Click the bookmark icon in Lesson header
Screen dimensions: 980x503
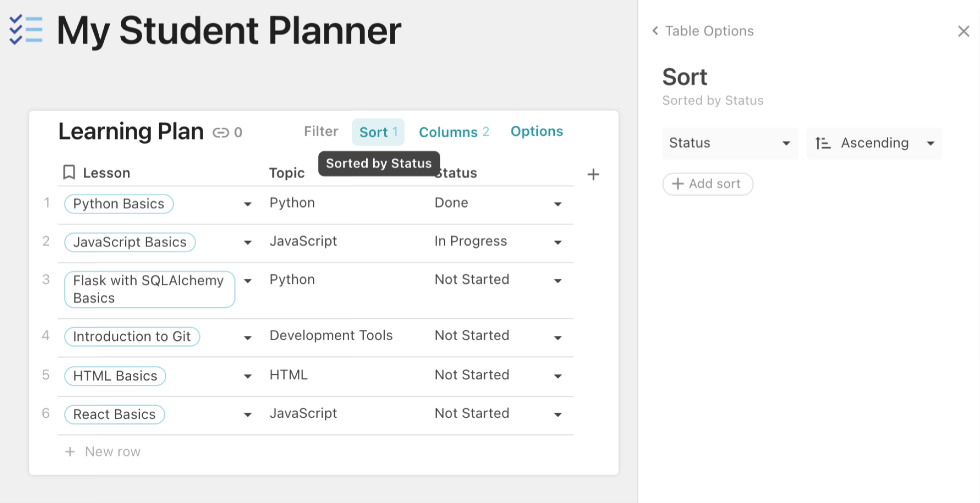(x=69, y=173)
